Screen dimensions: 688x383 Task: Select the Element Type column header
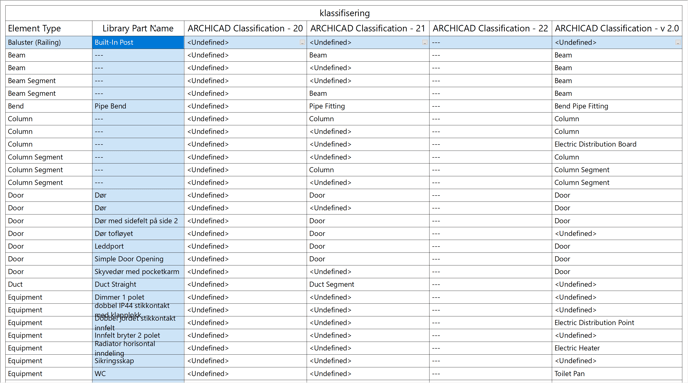49,29
